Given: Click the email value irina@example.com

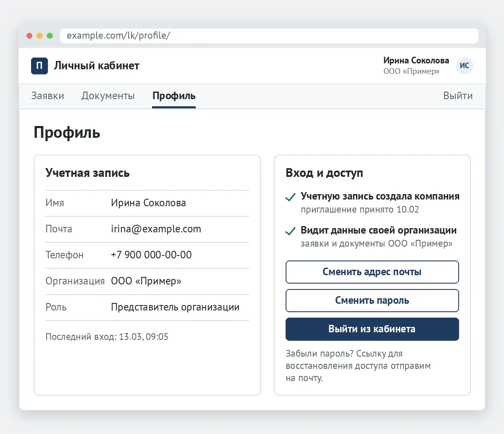Looking at the screenshot, I should pyautogui.click(x=156, y=229).
